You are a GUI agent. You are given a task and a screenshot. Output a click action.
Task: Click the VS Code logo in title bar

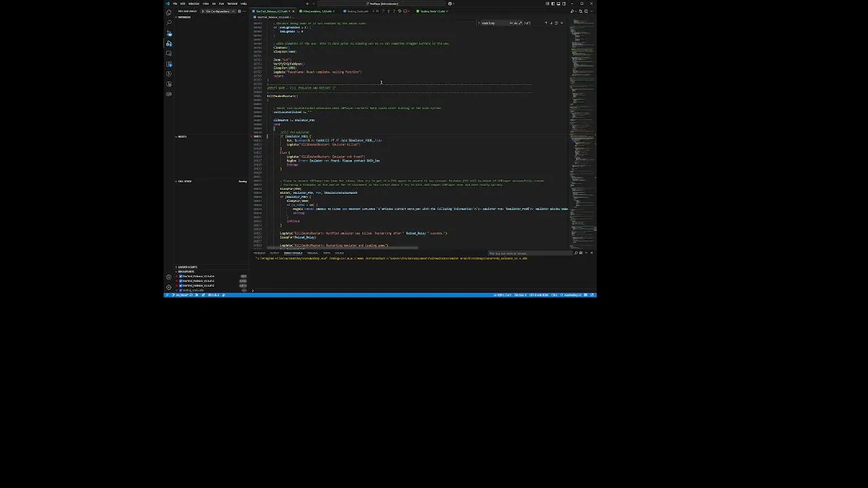click(167, 3)
